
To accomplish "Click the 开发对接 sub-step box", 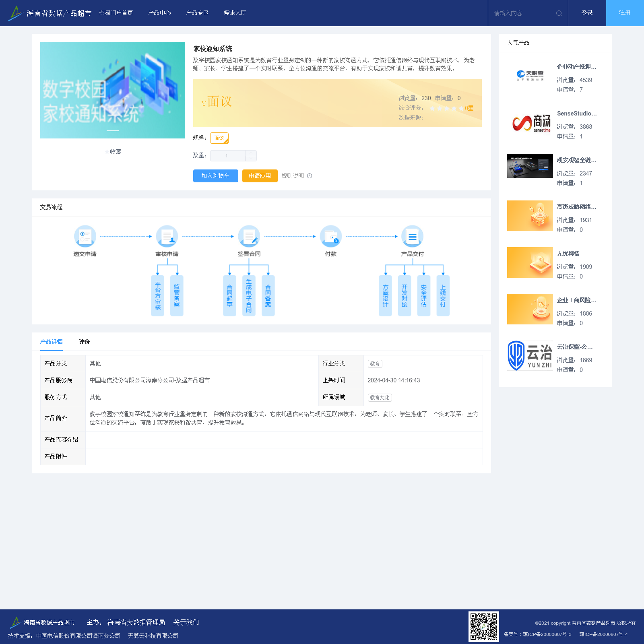I will pyautogui.click(x=405, y=295).
